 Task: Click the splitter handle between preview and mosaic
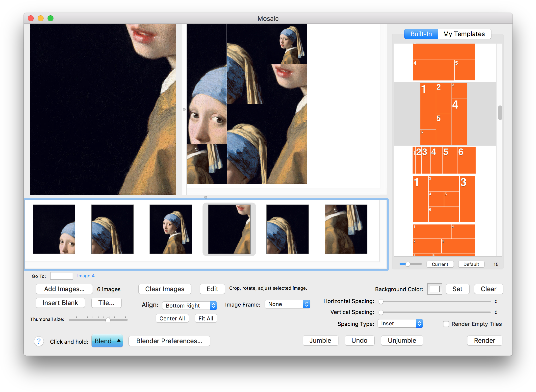point(184,109)
